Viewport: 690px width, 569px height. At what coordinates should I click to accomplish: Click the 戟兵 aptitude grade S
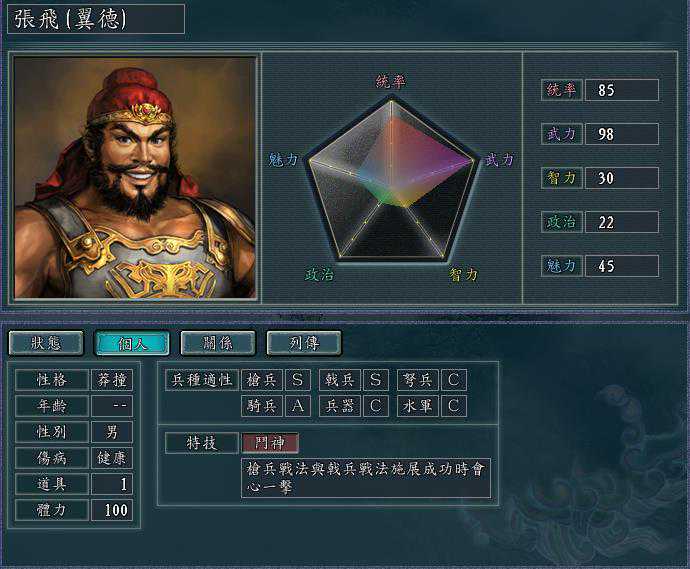(x=376, y=380)
